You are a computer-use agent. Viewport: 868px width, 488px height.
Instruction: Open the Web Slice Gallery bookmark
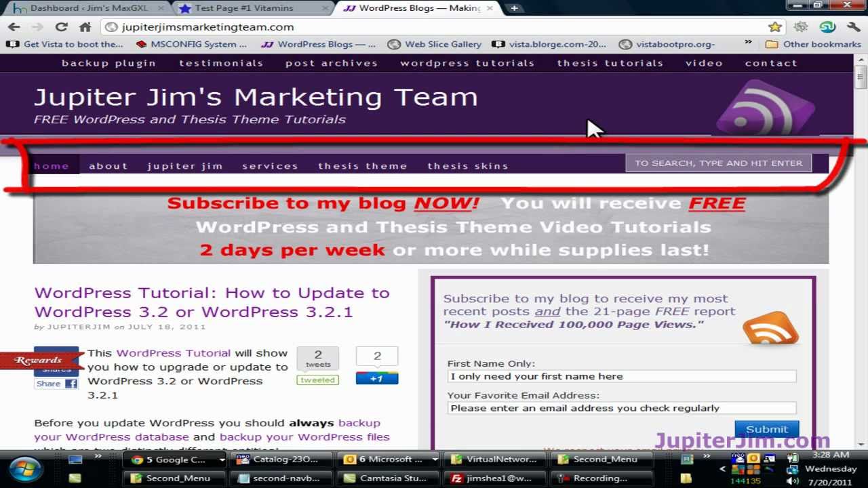click(434, 44)
